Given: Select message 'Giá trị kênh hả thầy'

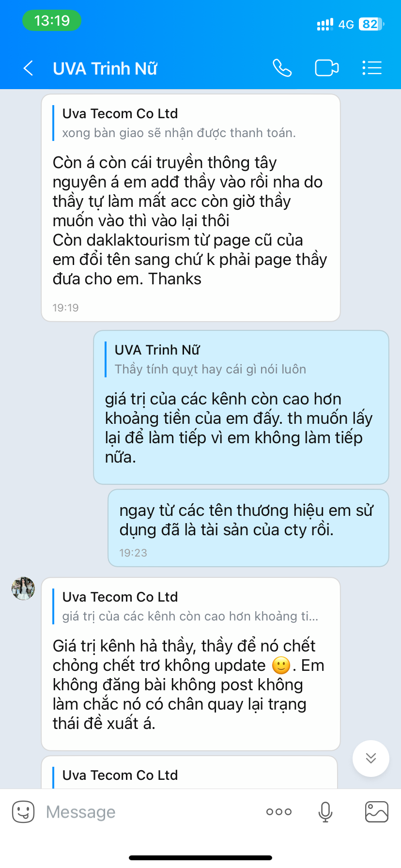Looking at the screenshot, I should (191, 664).
